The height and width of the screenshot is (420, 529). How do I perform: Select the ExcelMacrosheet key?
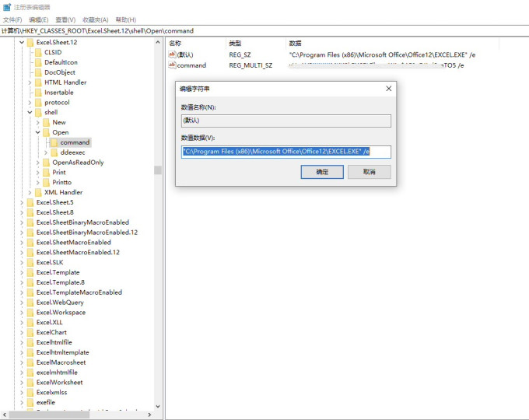point(61,362)
